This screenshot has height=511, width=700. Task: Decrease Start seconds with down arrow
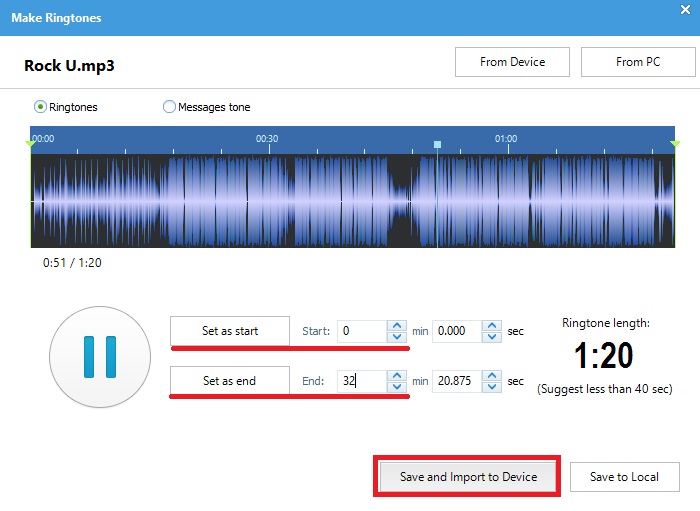[492, 336]
